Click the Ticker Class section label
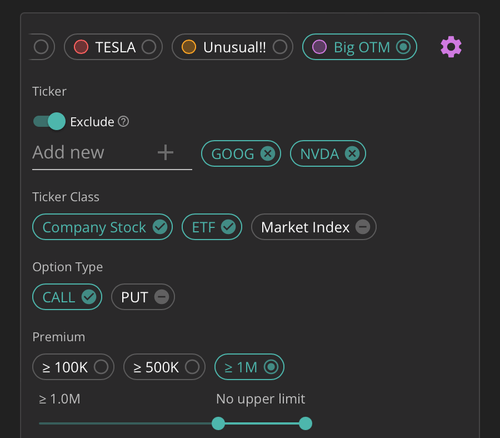The height and width of the screenshot is (438, 500). pyautogui.click(x=66, y=197)
